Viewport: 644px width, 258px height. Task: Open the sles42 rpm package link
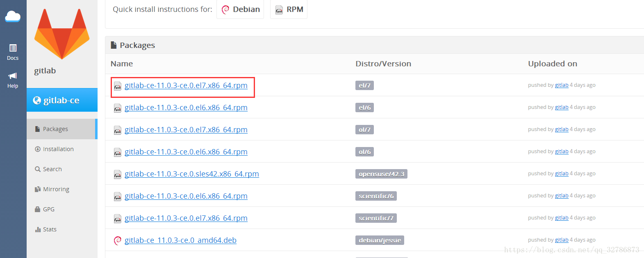coord(192,174)
